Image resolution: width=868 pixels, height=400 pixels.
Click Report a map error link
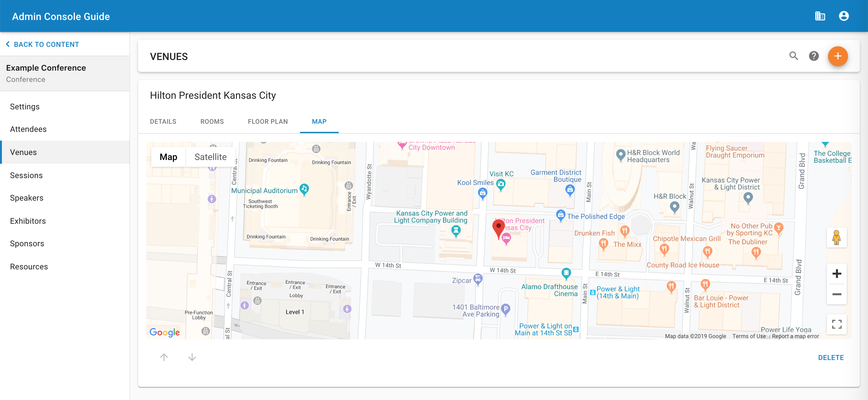point(795,336)
